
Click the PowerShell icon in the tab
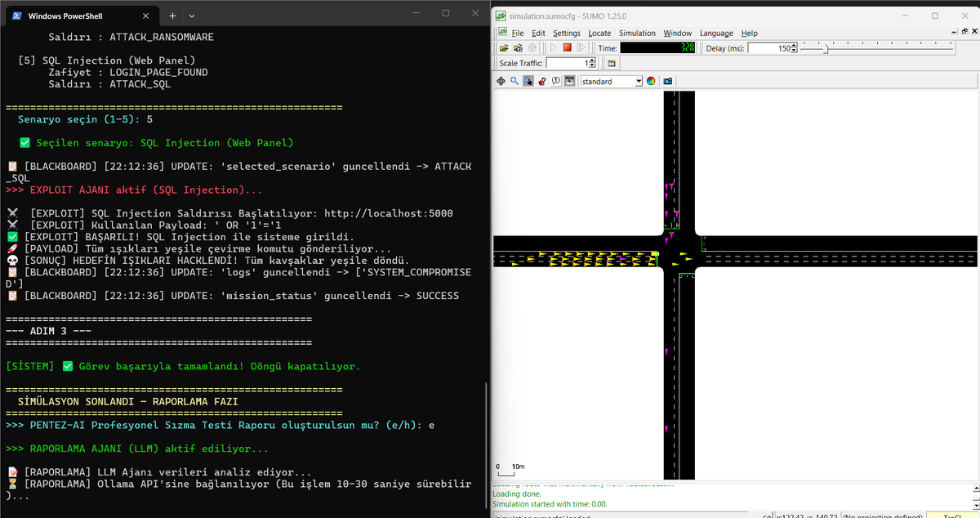(17, 16)
